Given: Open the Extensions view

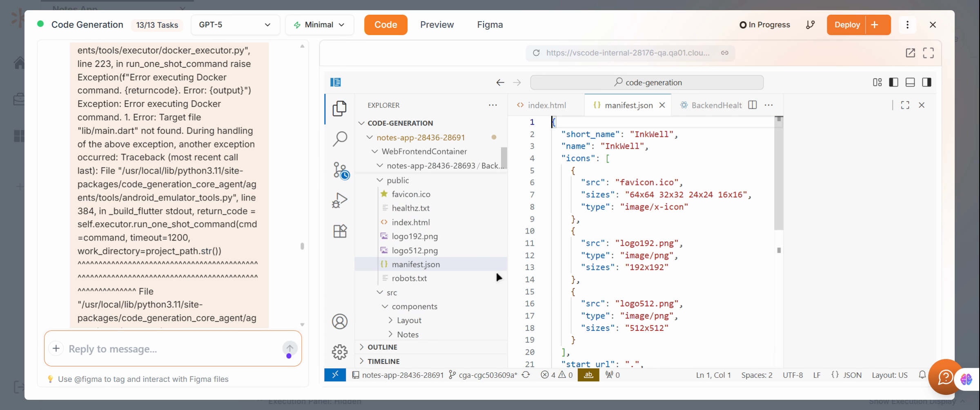Looking at the screenshot, I should (340, 231).
